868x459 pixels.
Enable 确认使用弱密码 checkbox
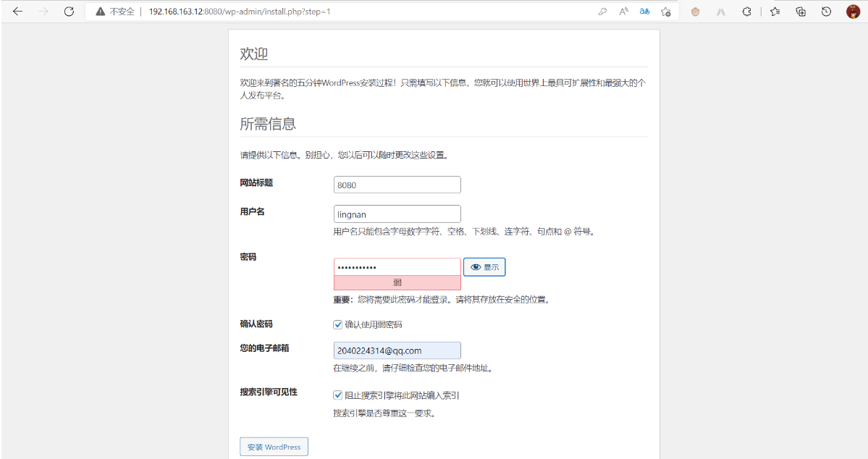(x=337, y=324)
